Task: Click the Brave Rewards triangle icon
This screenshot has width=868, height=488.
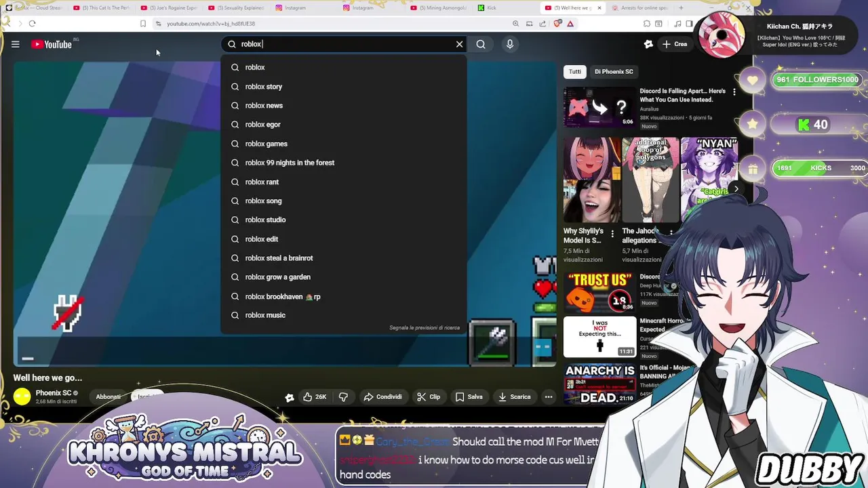Action: [x=570, y=24]
